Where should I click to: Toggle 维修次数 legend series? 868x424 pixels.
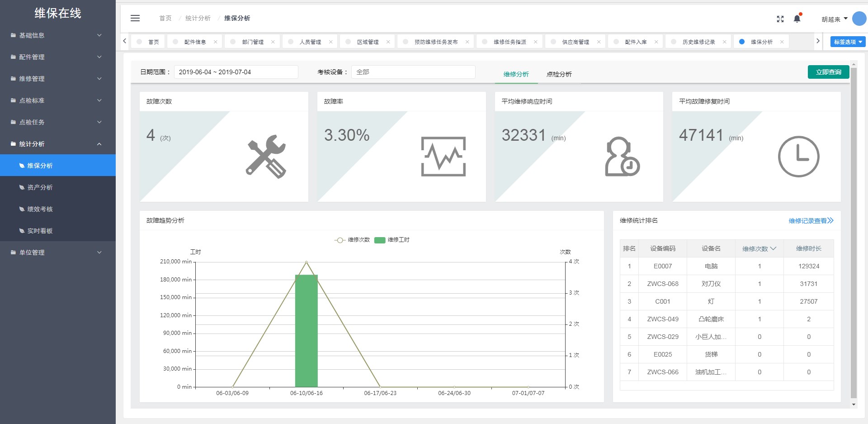point(352,240)
